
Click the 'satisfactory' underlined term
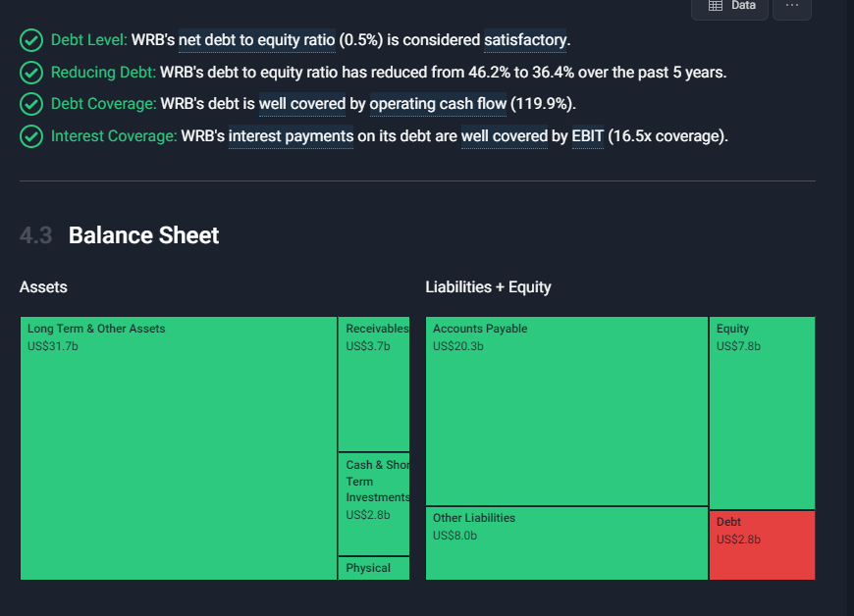point(525,40)
